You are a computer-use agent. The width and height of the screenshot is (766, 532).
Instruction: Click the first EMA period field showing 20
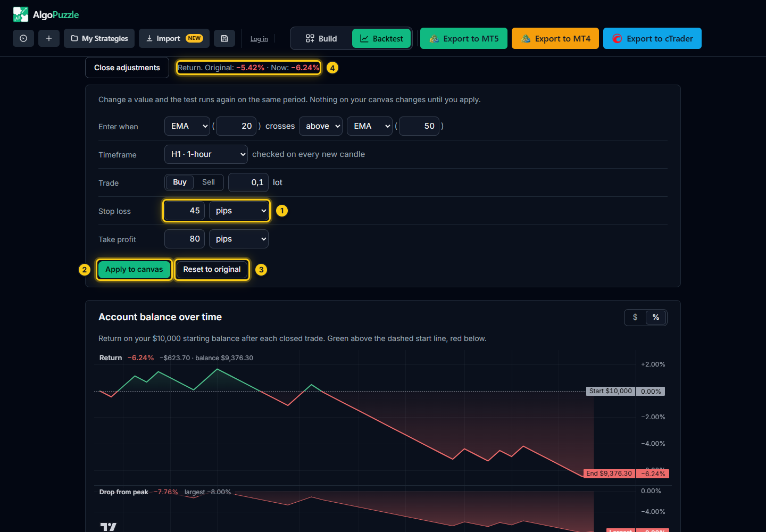(236, 126)
